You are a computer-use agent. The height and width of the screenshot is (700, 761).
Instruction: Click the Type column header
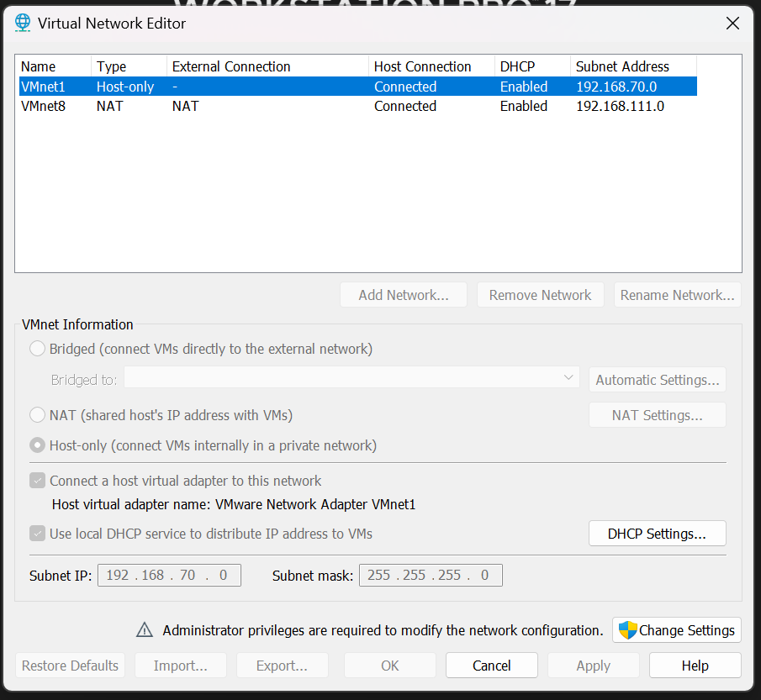click(129, 66)
